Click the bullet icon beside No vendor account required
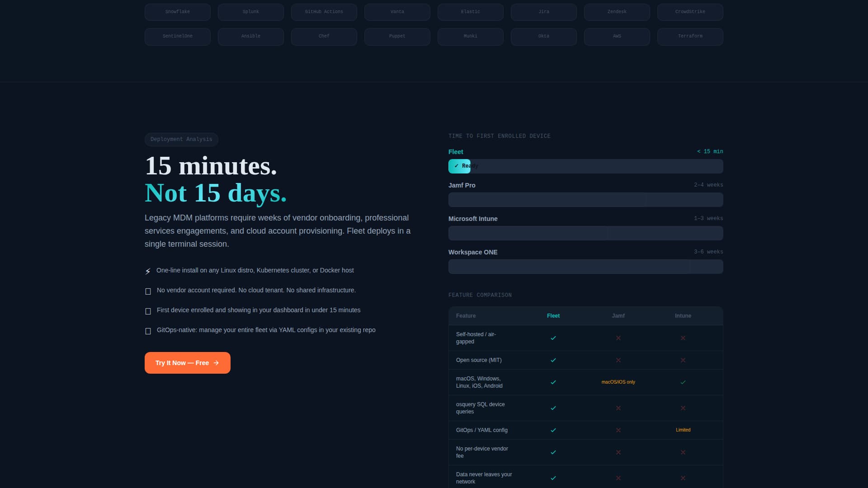Image resolution: width=868 pixels, height=488 pixels. [148, 291]
